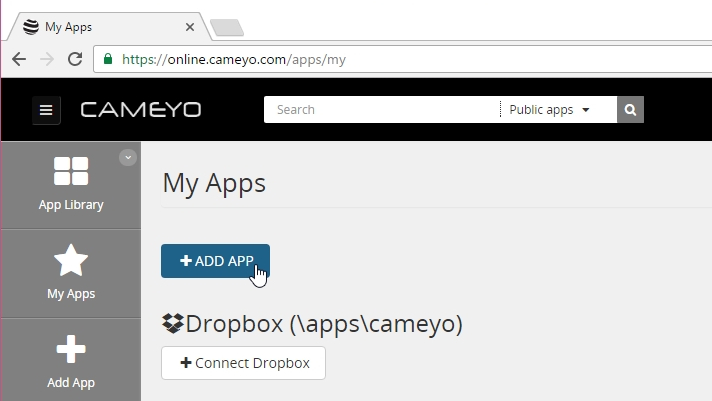712x401 pixels.
Task: Click the My Apps page heading
Action: click(x=214, y=183)
